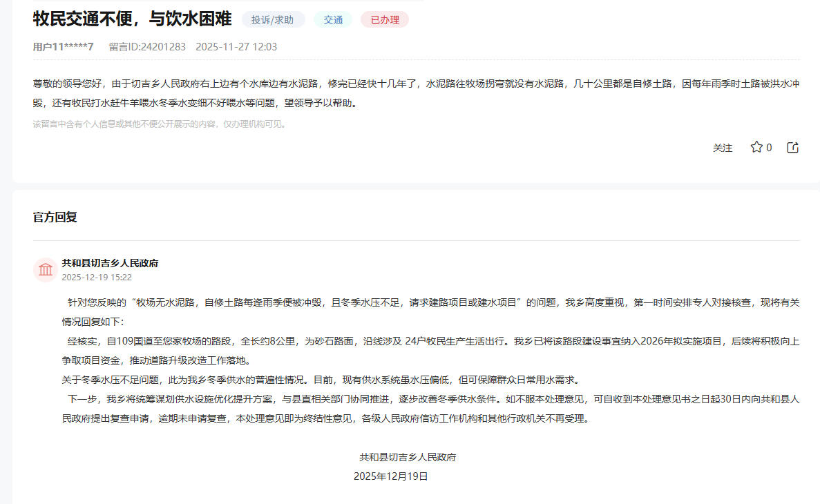Click the 官方回复 section heading
The width and height of the screenshot is (820, 504).
(x=55, y=217)
